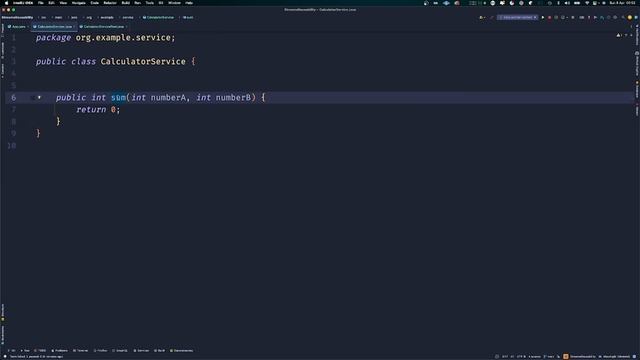Viewport: 640px width, 360px height.
Task: Open the run configuration dropdown
Action: click(518, 18)
